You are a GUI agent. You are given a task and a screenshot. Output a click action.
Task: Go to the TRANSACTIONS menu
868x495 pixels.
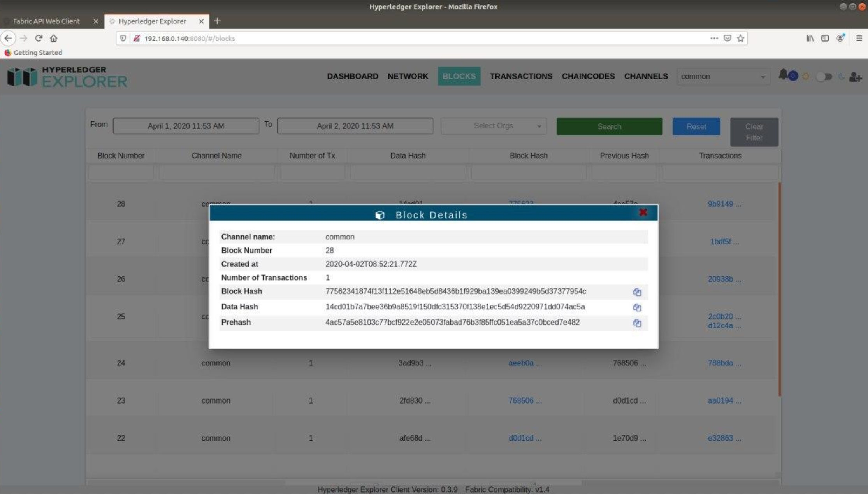(x=520, y=76)
